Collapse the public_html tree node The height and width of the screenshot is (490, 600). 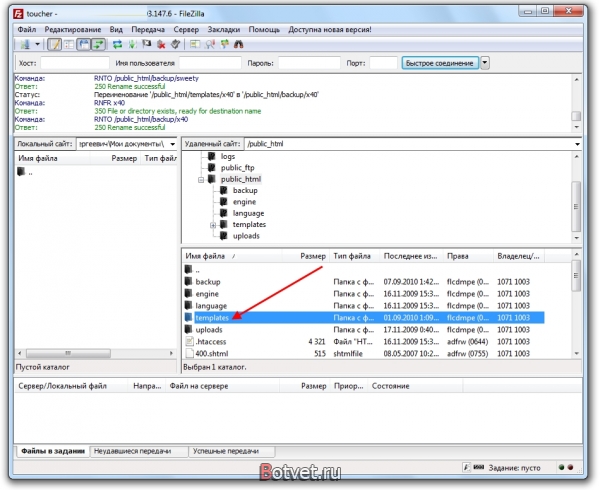(x=201, y=179)
